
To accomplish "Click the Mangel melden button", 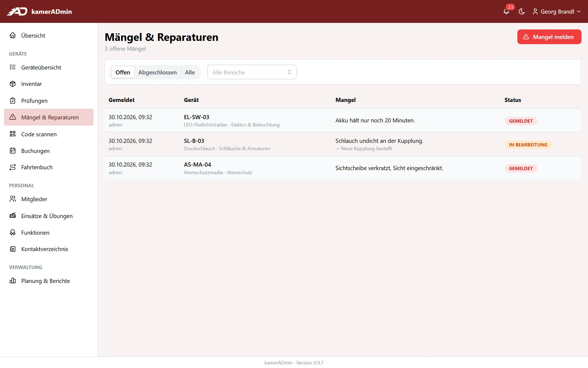I will 549,37.
